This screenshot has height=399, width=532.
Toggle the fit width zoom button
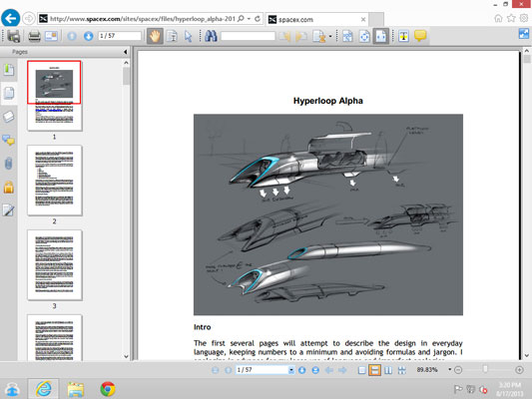point(380,36)
